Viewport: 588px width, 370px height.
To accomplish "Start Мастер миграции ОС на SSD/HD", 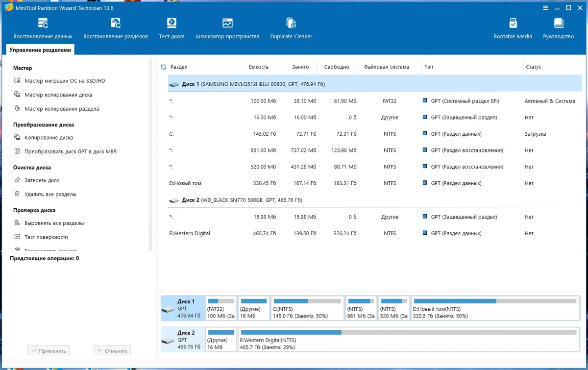I will coord(65,81).
